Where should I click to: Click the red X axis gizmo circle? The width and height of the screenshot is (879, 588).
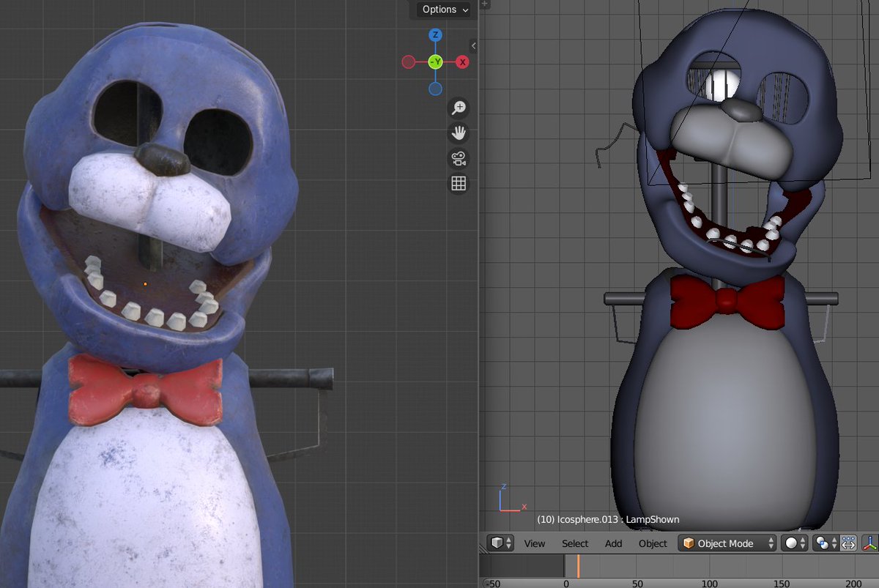pyautogui.click(x=462, y=62)
